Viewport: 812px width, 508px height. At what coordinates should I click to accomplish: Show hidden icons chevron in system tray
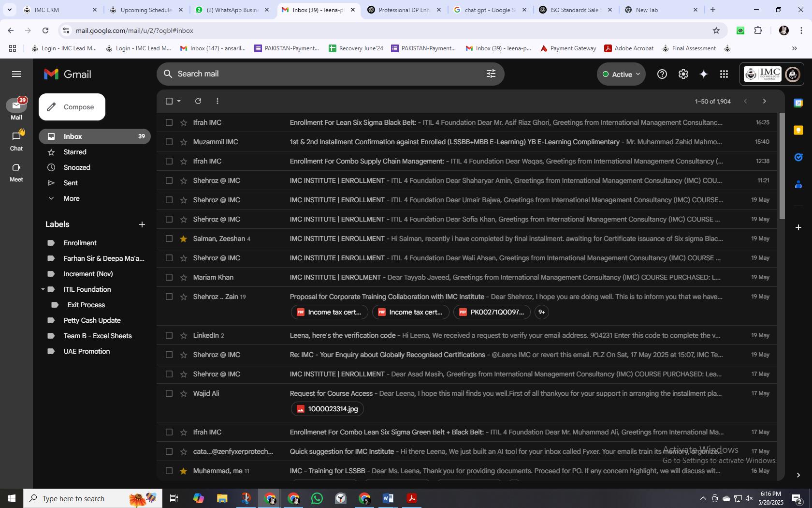(703, 498)
